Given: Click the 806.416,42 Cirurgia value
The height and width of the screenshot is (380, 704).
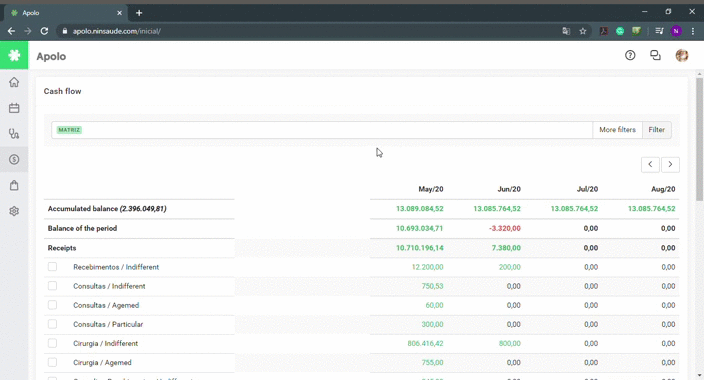Looking at the screenshot, I should tap(425, 344).
